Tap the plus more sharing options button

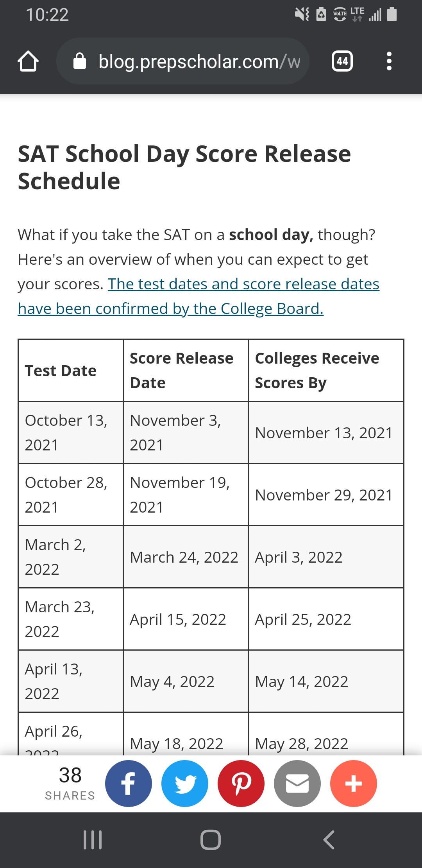[x=354, y=783]
